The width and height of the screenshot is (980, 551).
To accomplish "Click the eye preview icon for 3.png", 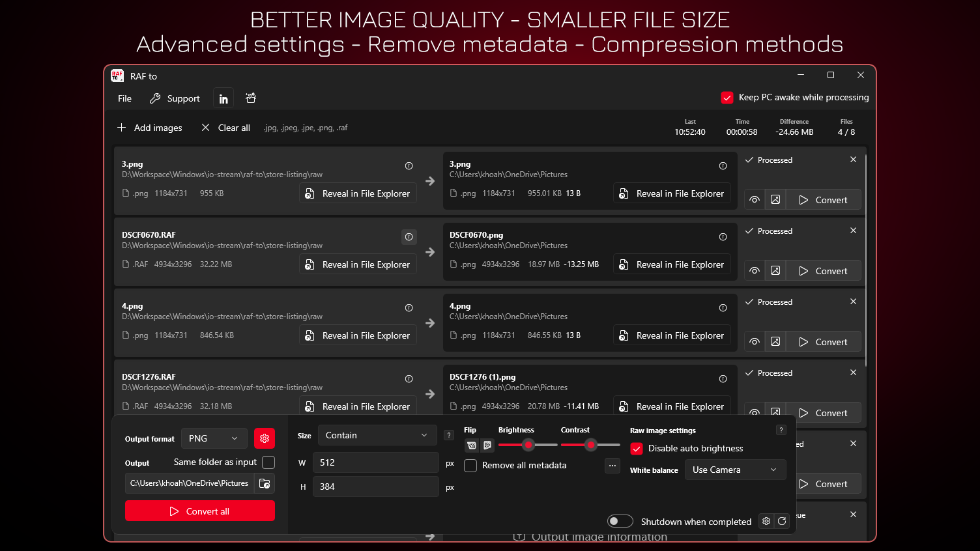I will [755, 200].
